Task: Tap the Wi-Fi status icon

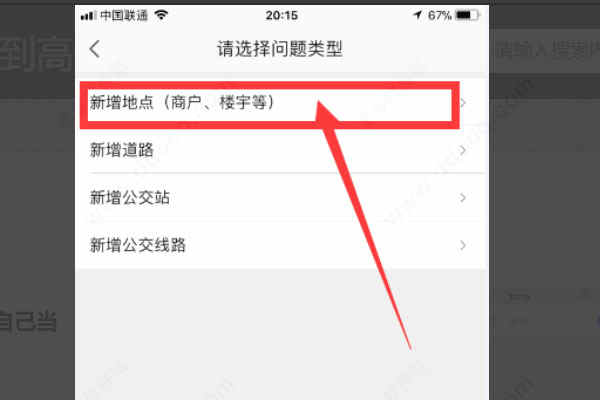Action: coord(161,15)
